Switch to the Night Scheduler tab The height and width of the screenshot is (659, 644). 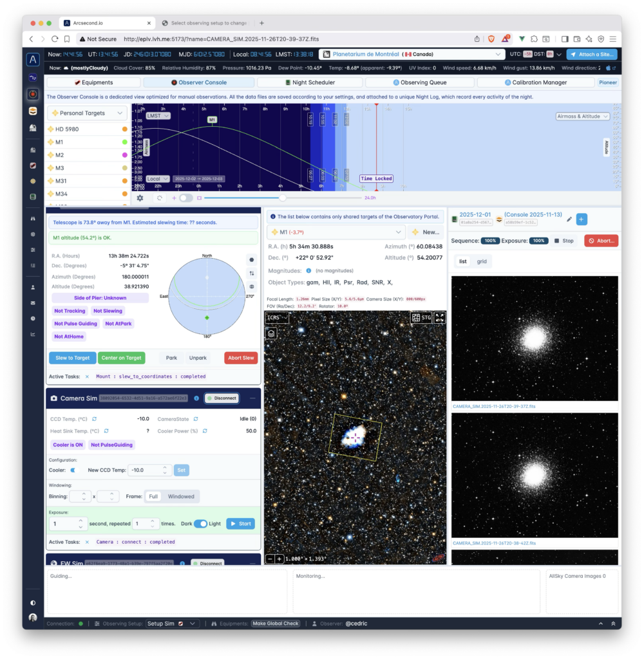click(309, 82)
